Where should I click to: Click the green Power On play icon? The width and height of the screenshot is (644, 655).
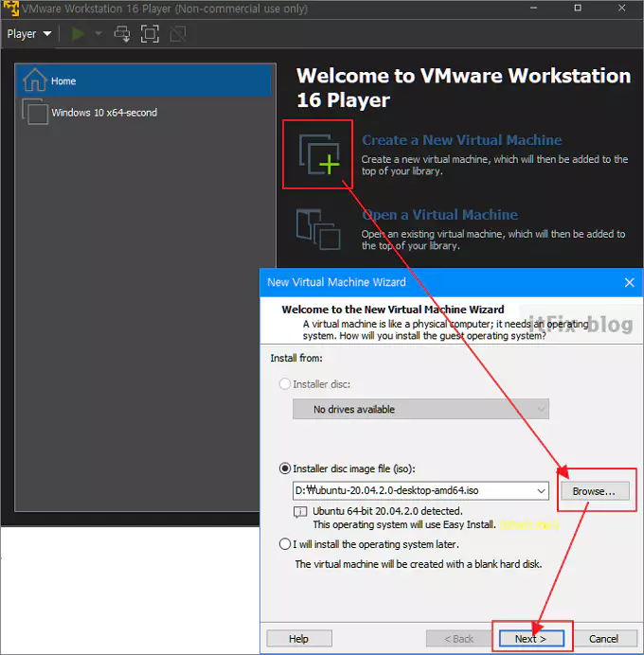(x=78, y=34)
